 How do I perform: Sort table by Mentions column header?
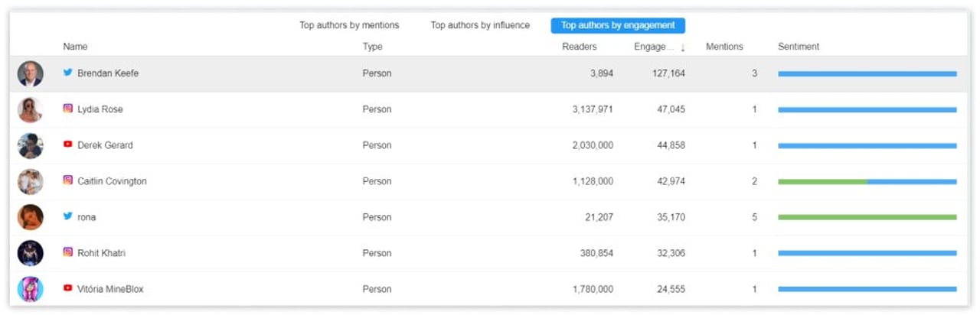tap(724, 47)
